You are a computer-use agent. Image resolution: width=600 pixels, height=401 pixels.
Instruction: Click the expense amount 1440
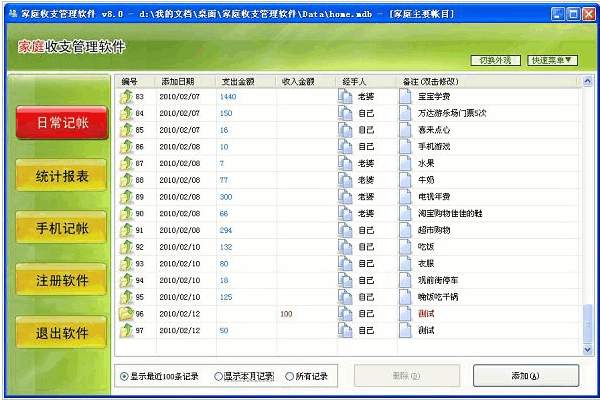tap(228, 96)
